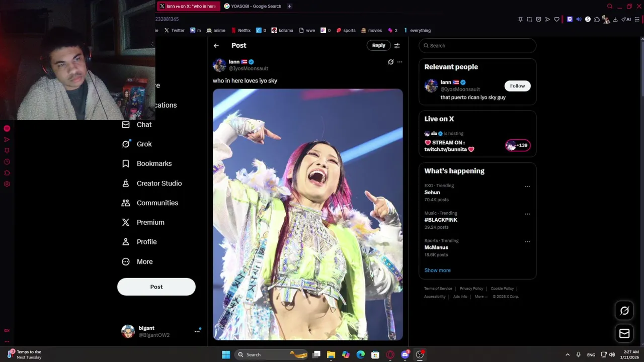Viewport: 644px width, 362px height.
Task: Click the snapshot icon in address bar
Action: tap(529, 20)
